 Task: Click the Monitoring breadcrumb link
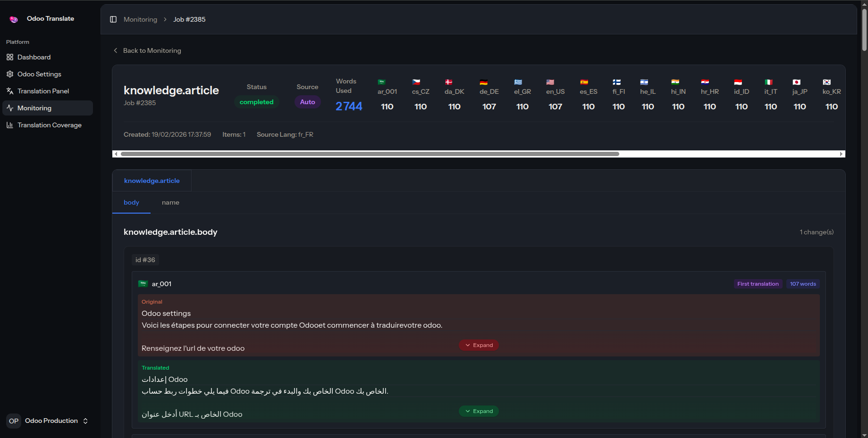pyautogui.click(x=140, y=19)
